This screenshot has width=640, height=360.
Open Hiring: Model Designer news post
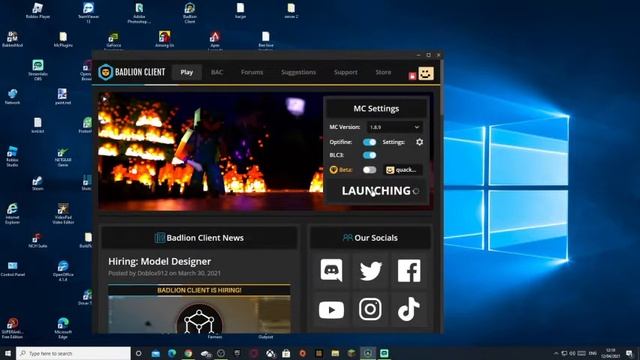tap(160, 261)
